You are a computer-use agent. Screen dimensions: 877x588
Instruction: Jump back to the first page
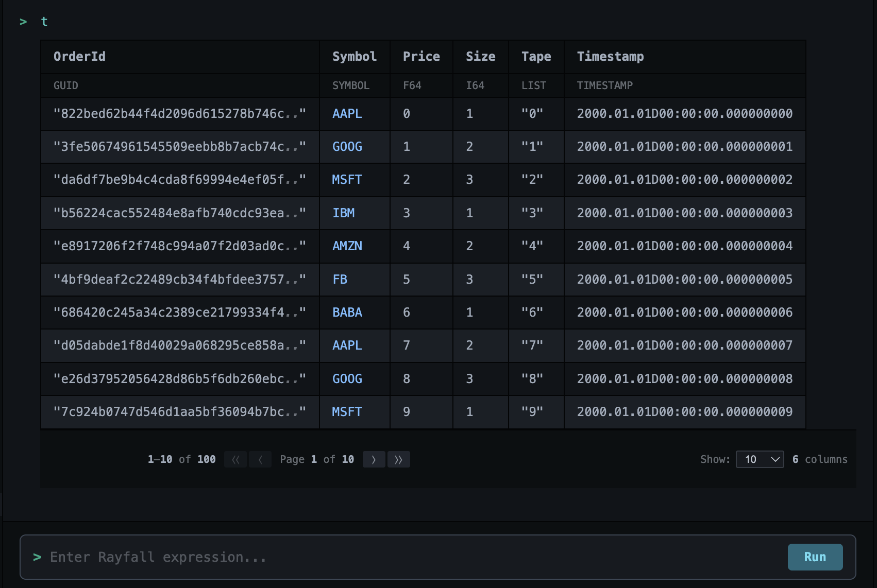point(235,459)
